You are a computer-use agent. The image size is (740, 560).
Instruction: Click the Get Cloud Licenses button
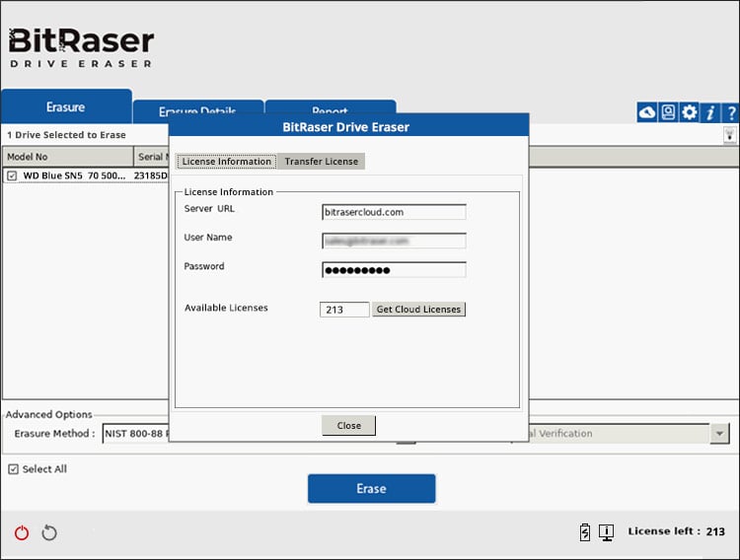[x=418, y=309]
